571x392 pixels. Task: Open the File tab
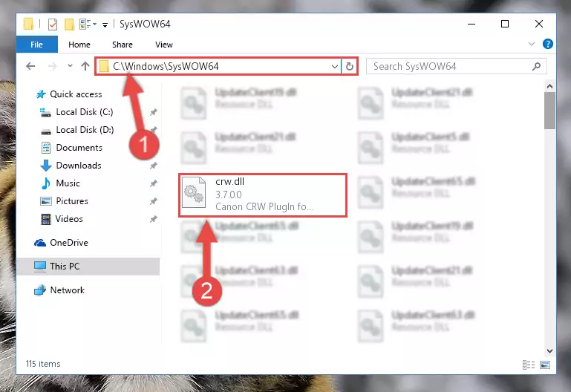click(37, 45)
